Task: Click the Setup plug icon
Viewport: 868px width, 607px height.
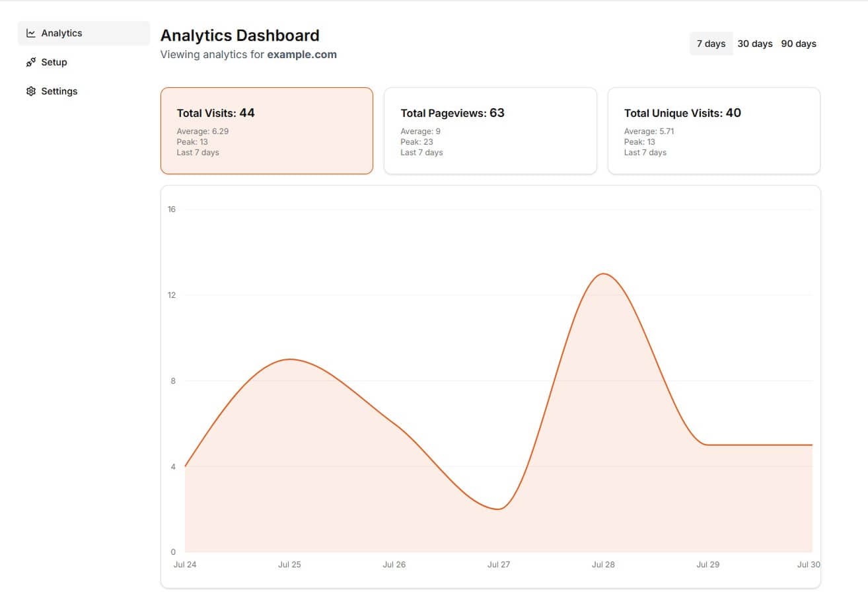Action: (x=31, y=62)
